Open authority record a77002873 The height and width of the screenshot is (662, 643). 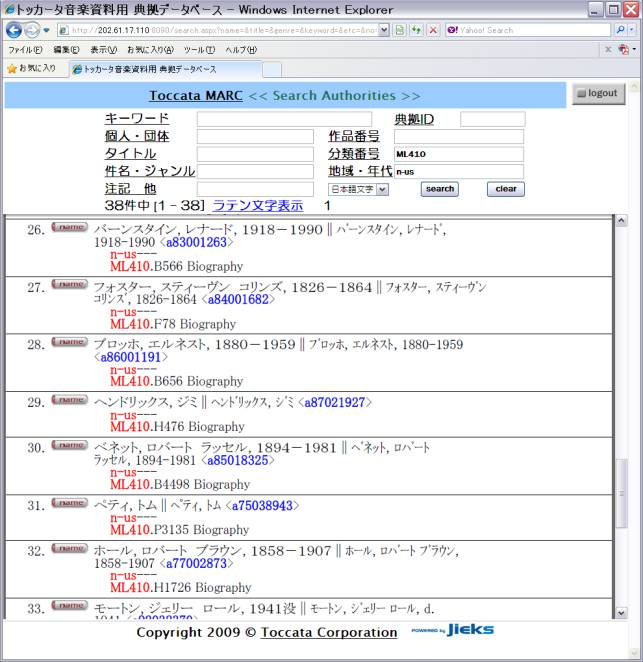[196, 564]
